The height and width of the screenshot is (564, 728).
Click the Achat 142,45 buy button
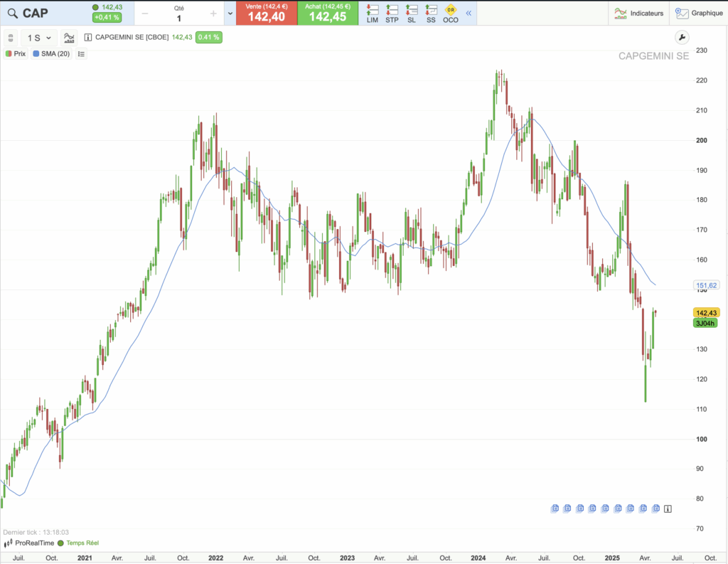(x=328, y=13)
